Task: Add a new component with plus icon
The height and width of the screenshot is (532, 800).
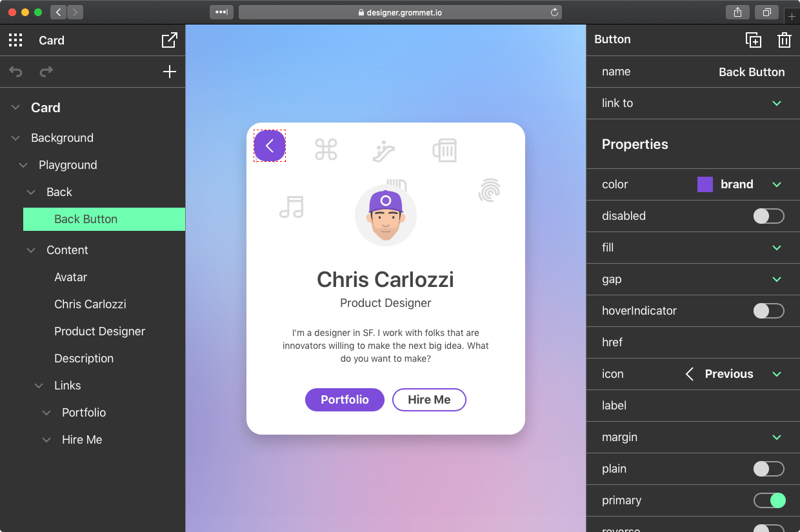Action: coord(170,72)
